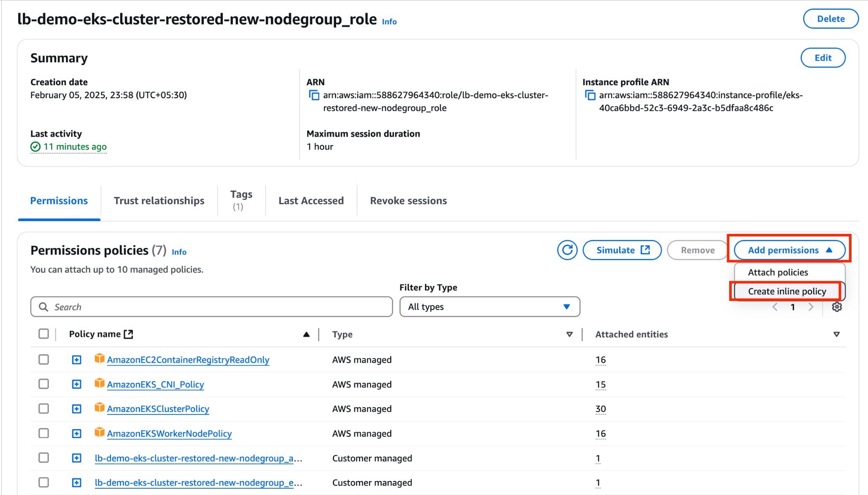Click the AmazonEC2ContainerRegistryReadOnly policy box icon
This screenshot has height=495, width=868.
tap(100, 359)
